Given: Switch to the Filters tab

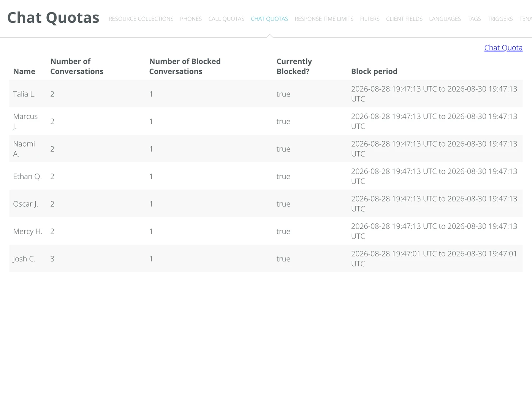Looking at the screenshot, I should click(x=370, y=19).
